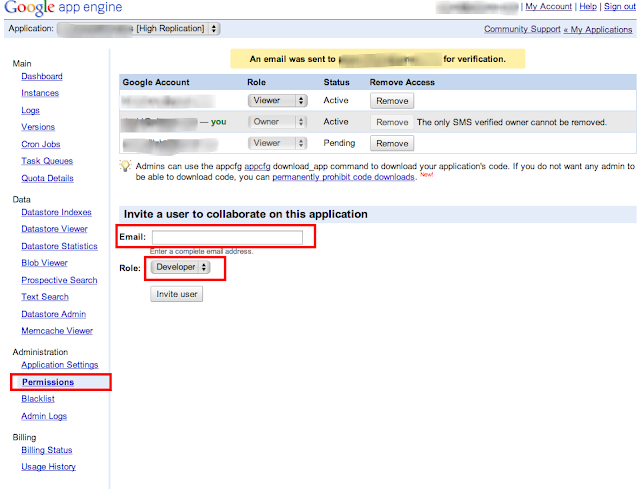Remove the Pending Viewer account
Image resolution: width=640 pixels, height=489 pixels.
pyautogui.click(x=392, y=143)
